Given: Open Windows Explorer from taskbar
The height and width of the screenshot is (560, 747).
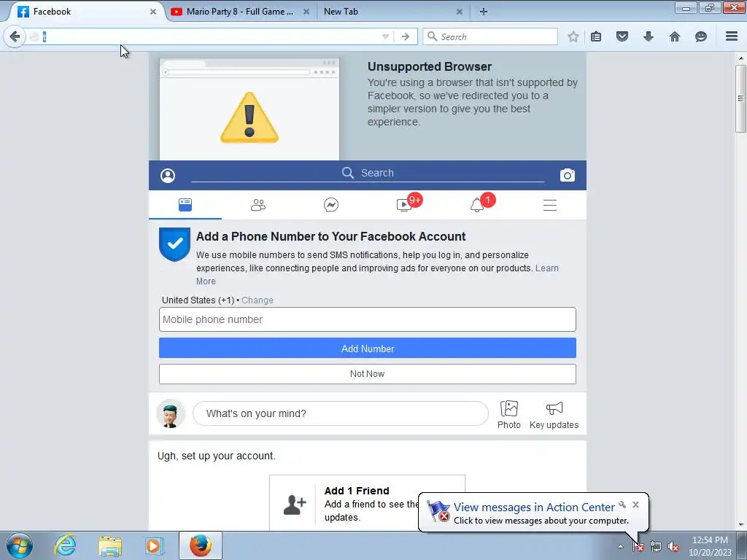Looking at the screenshot, I should click(x=110, y=545).
